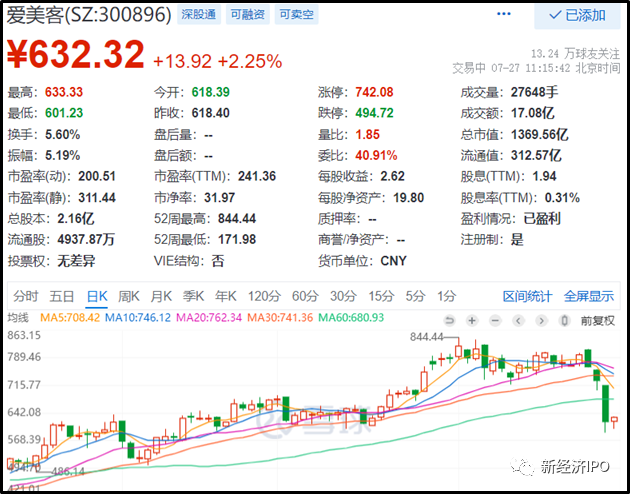Select the 月K chart tab
The height and width of the screenshot is (494, 630).
point(161,296)
